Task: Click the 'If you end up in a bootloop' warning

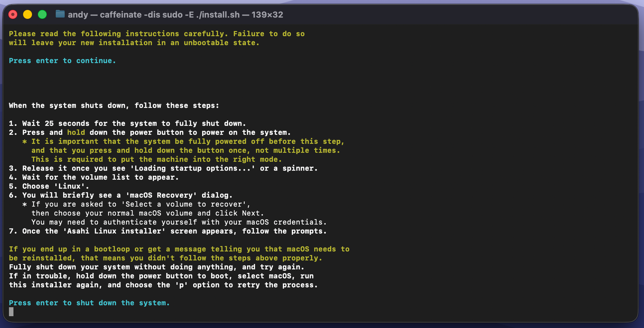Action: point(179,249)
